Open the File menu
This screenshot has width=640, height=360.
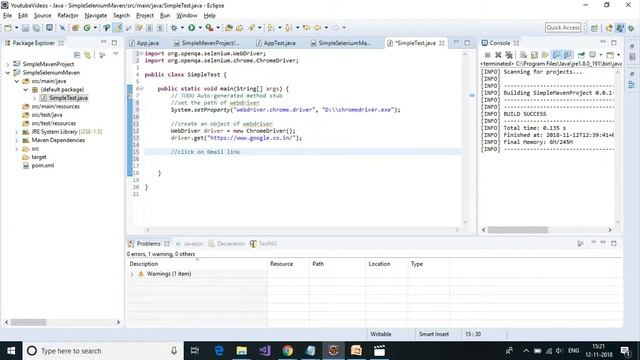coord(7,16)
